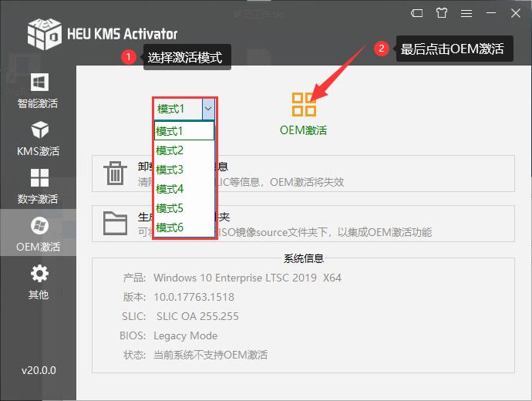Click the tag icon in title bar
Screen dimensions: 532x401
[x=416, y=13]
